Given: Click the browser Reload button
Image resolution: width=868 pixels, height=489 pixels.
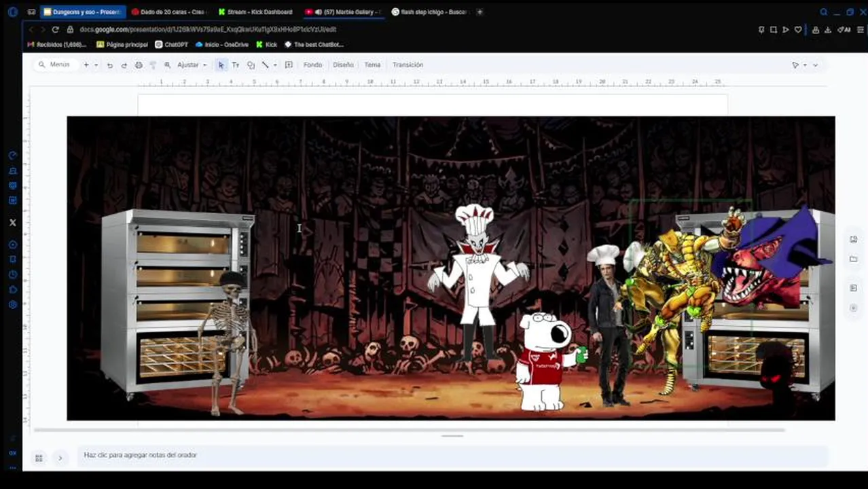Looking at the screenshot, I should (55, 29).
